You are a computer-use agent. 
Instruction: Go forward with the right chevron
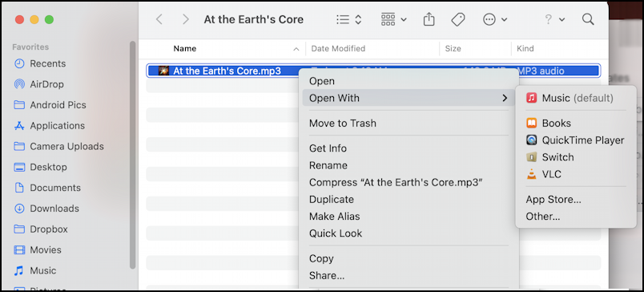(x=186, y=19)
